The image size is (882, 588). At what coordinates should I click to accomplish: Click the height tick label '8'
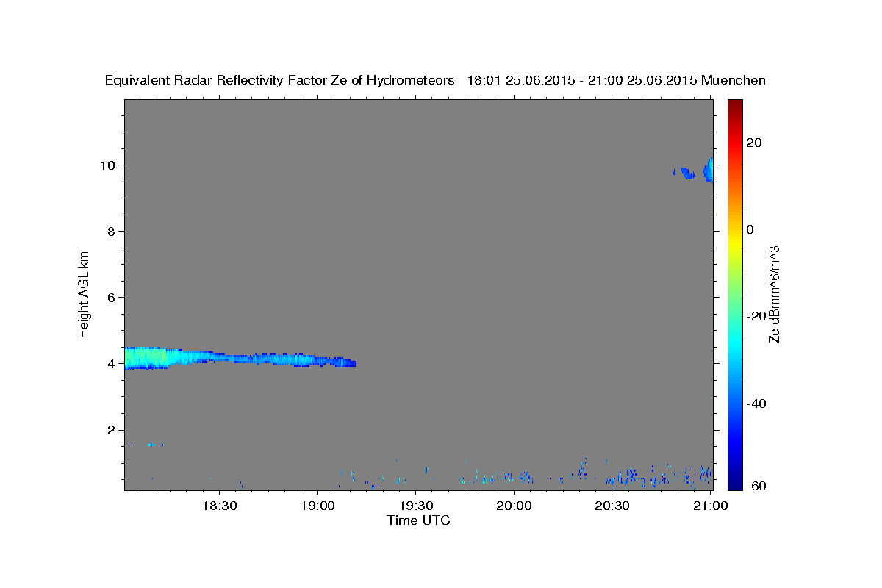[x=112, y=231]
